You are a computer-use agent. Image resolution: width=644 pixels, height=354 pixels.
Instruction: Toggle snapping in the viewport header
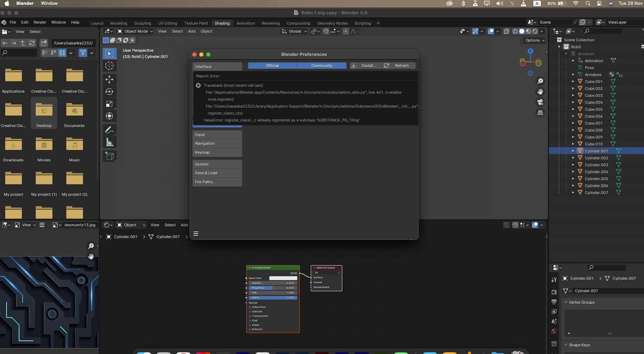326,31
